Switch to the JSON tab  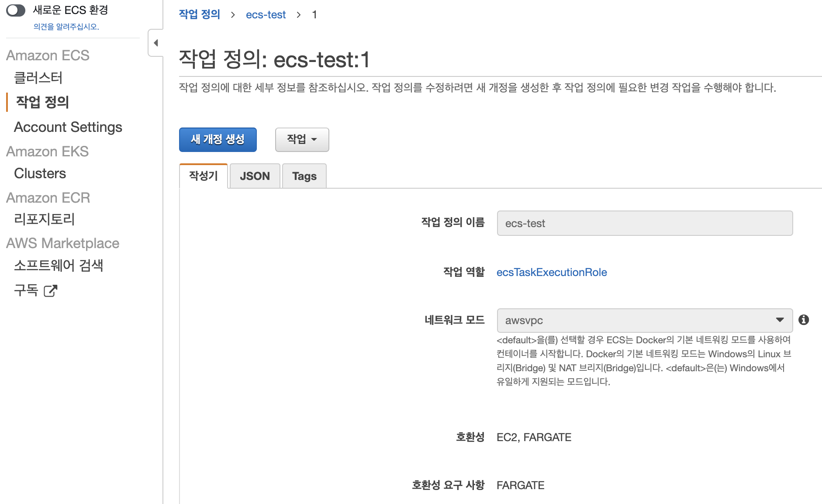tap(255, 176)
